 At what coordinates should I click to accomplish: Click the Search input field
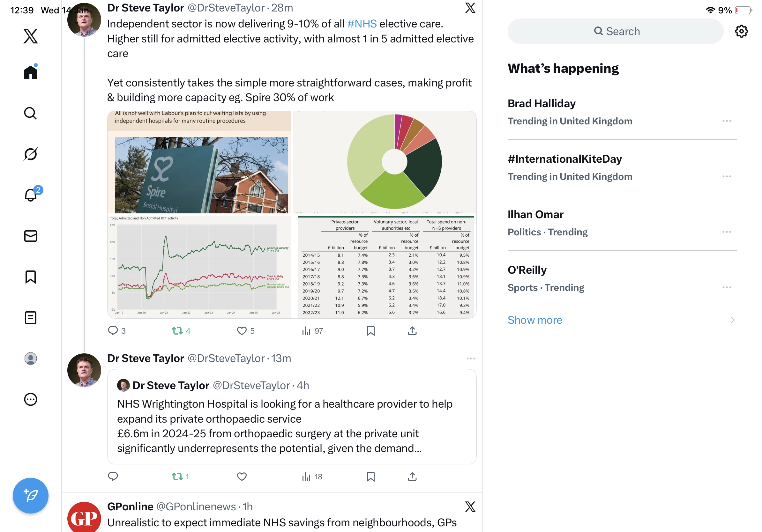[616, 32]
